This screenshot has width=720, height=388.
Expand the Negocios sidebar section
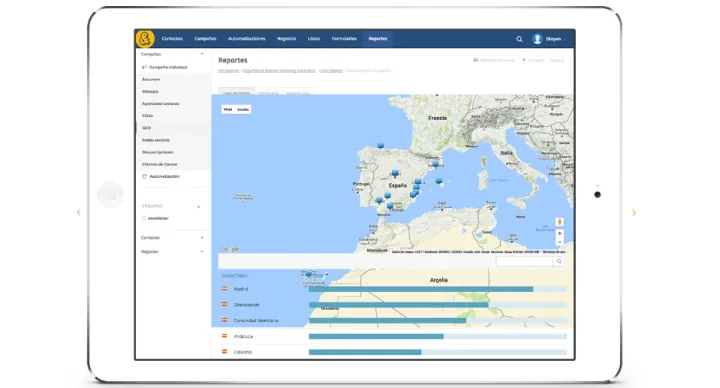coord(202,252)
